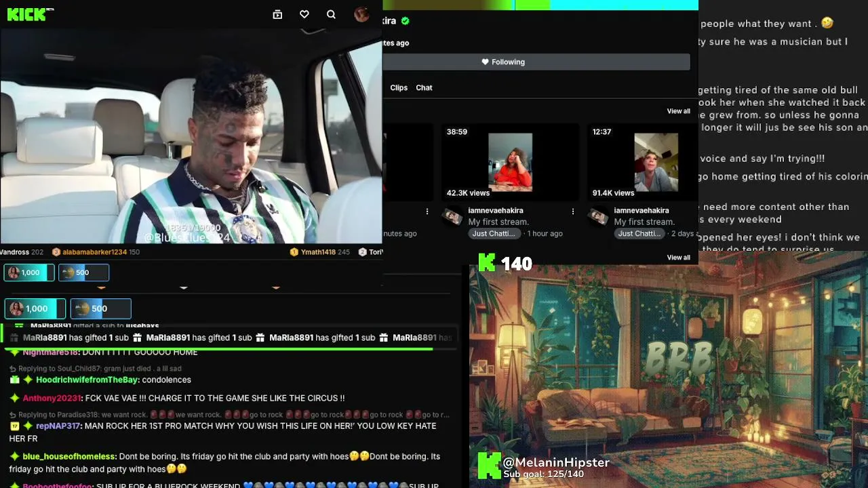Click Just Chatting tag on the 1 hour ago video
Screen dimensions: 868x488
click(x=493, y=234)
